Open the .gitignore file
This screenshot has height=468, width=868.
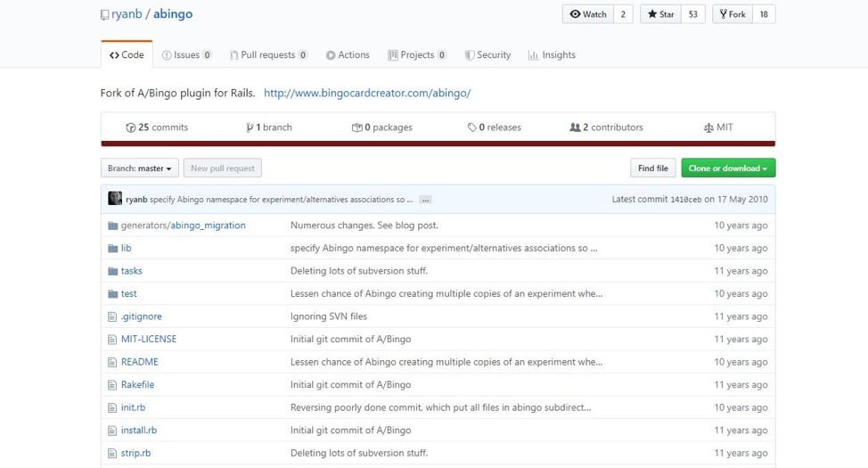(x=142, y=316)
